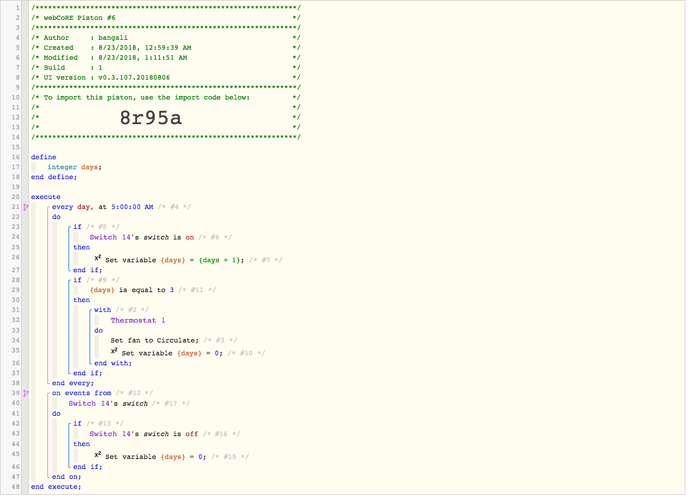Click line number 20 in the gutter
Viewport: 690px width, 497px height.
point(16,197)
